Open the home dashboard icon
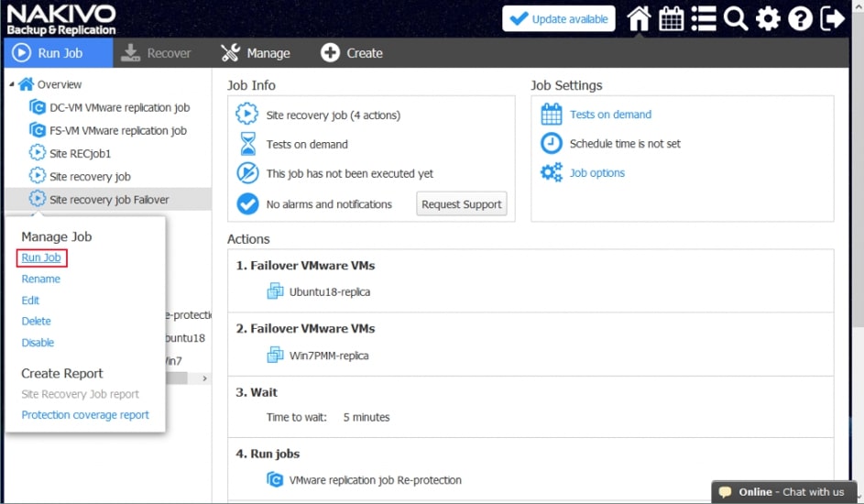 639,18
